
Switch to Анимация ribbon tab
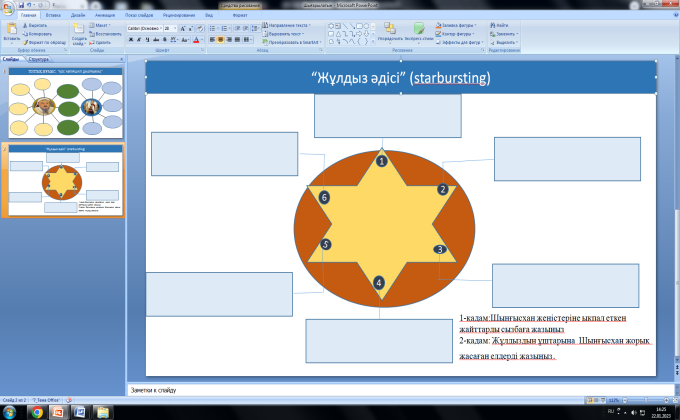pos(105,15)
